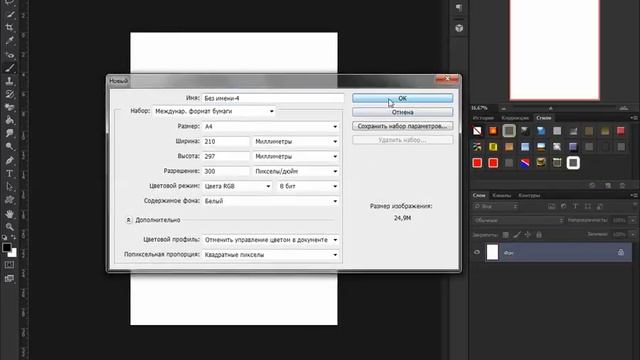
Task: Select the Eraser tool
Action: [x=10, y=107]
